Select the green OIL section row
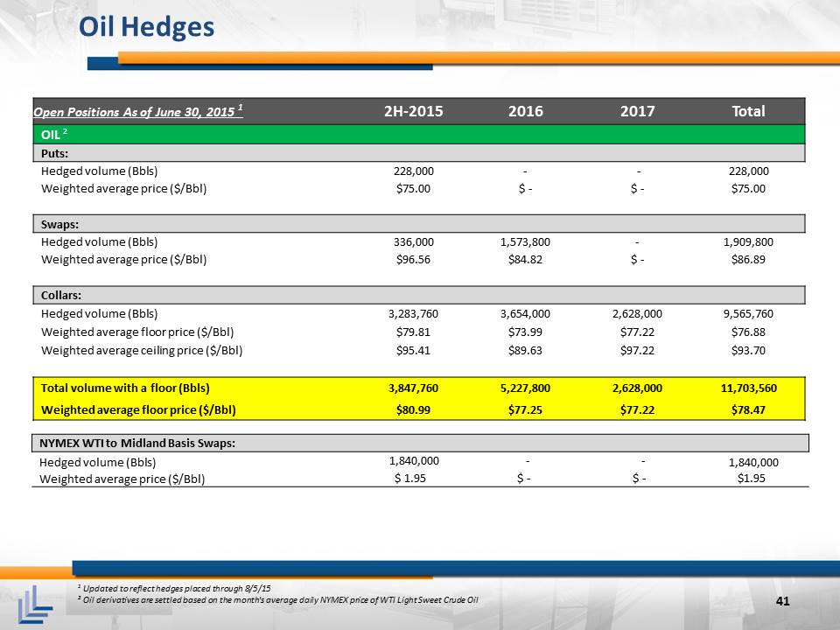 pos(419,135)
